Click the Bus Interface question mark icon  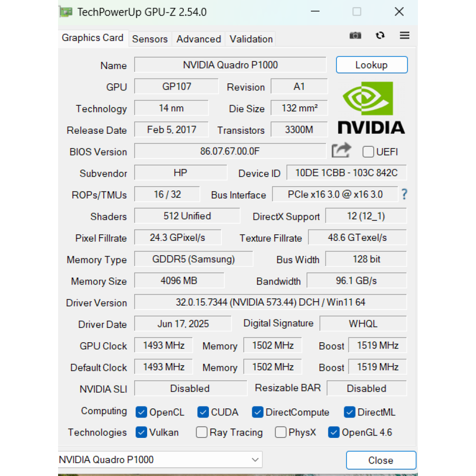[x=404, y=194]
